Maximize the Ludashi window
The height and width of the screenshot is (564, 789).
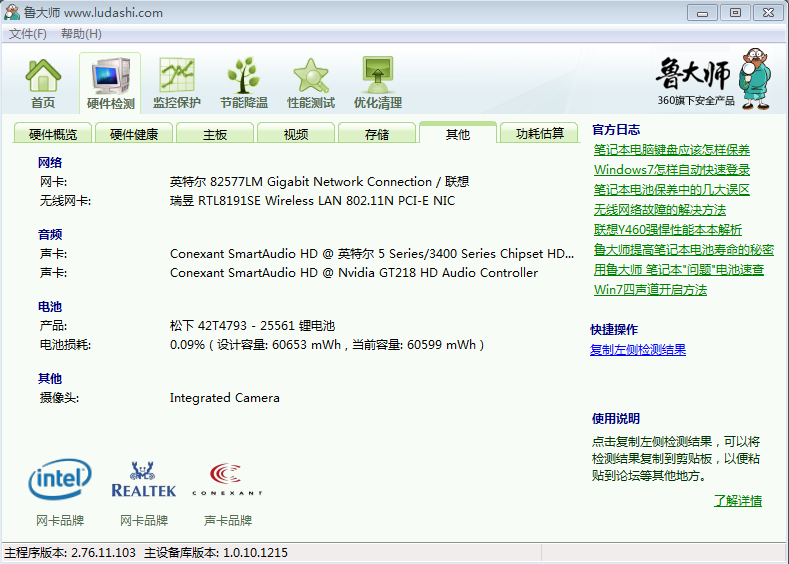[x=735, y=13]
